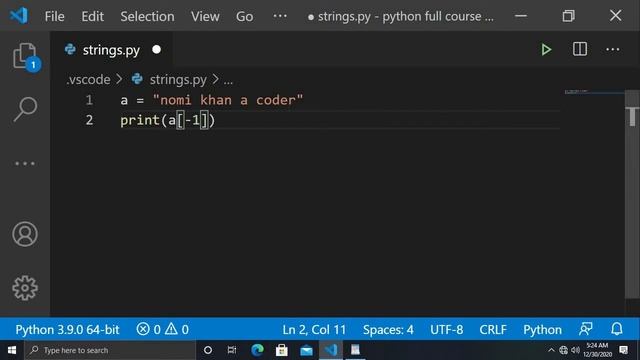The image size is (640, 360).
Task: Show hidden menus via title bar ellipsis
Action: [280, 16]
